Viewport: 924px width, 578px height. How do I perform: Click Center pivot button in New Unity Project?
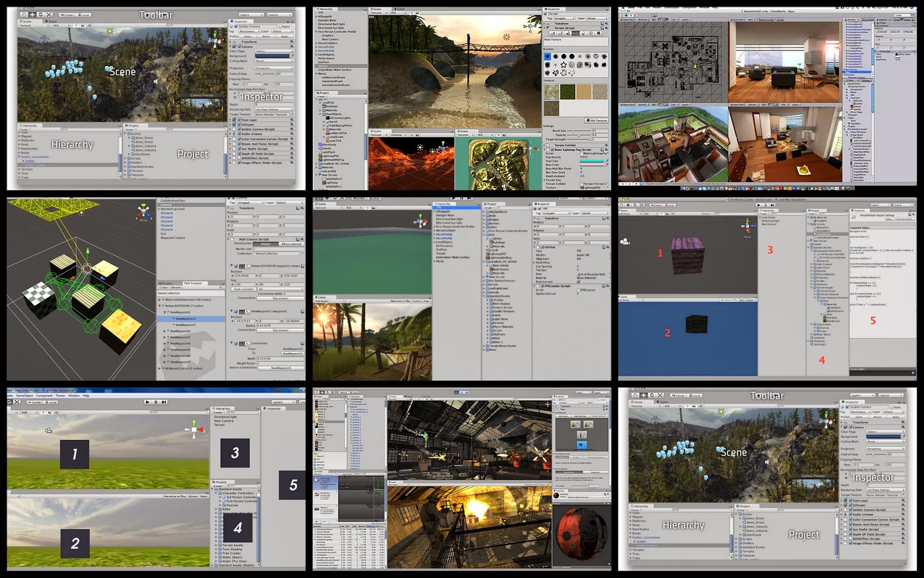[x=34, y=402]
